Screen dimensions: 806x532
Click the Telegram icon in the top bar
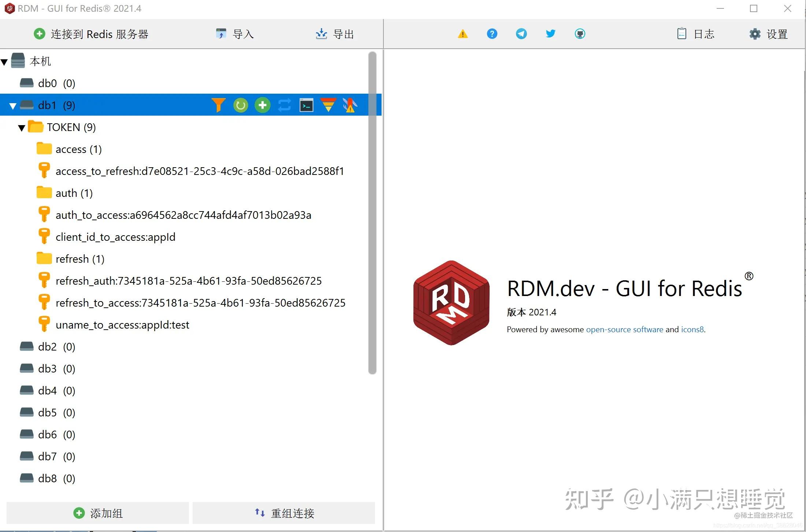521,34
